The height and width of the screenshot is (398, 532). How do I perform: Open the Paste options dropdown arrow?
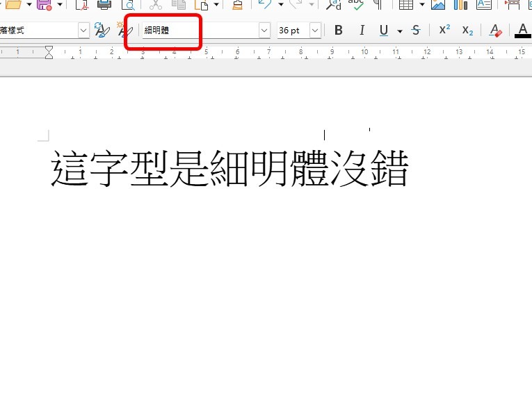(216, 4)
